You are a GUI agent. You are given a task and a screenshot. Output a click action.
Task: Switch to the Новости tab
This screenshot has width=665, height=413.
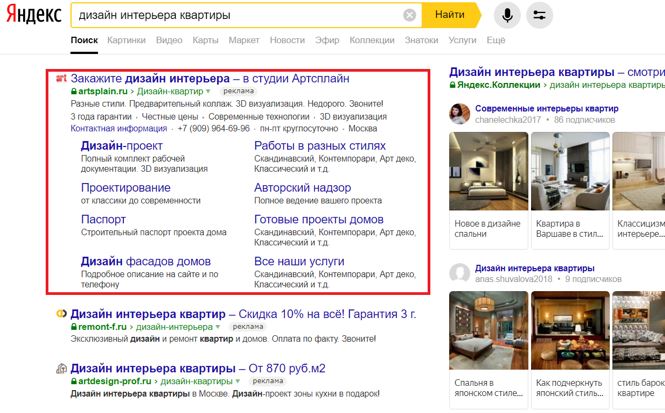tap(287, 40)
